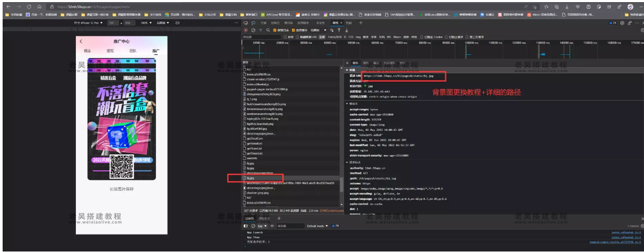Reload the page in browser toolbar
This screenshot has height=252, width=644.
pos(28,6)
